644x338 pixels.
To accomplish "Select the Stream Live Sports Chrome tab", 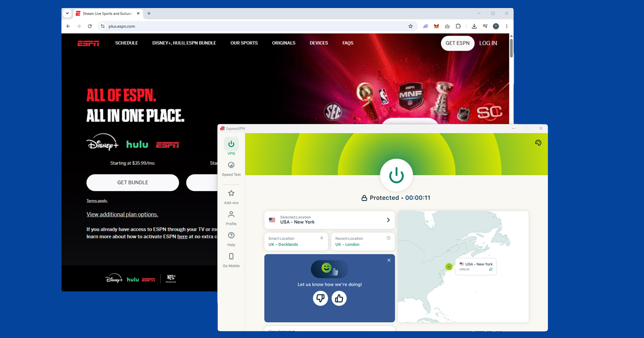I will pos(108,13).
